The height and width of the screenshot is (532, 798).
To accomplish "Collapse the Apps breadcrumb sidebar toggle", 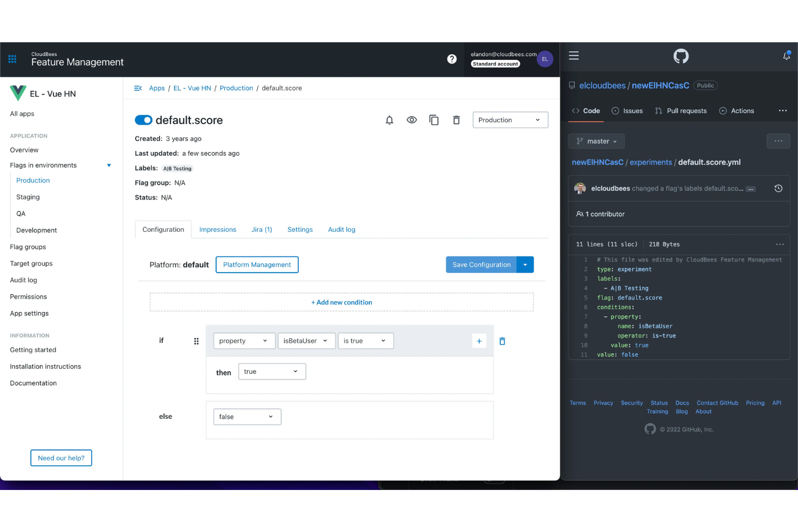I will click(x=138, y=88).
